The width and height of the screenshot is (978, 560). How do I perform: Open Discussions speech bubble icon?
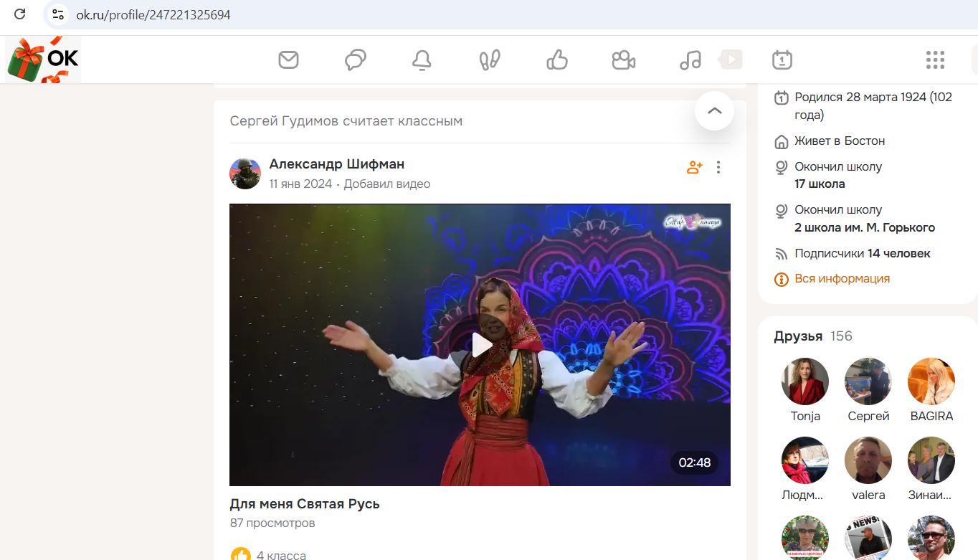click(x=356, y=60)
